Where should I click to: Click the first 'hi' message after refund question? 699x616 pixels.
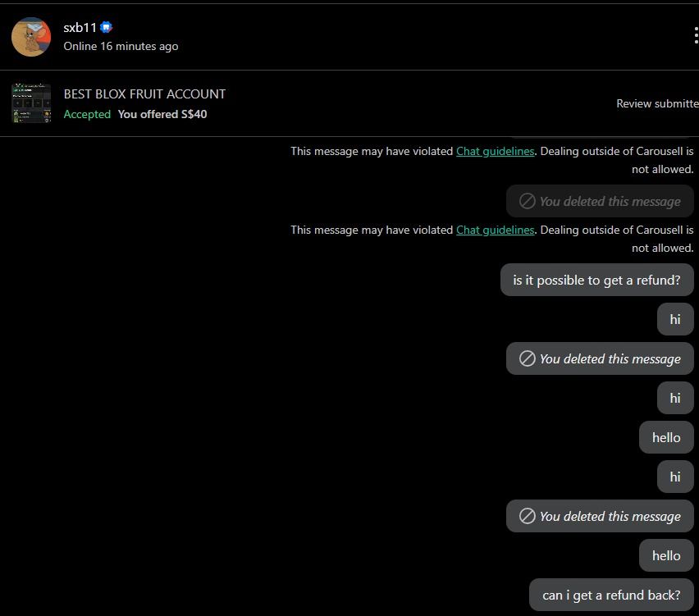[x=675, y=319]
